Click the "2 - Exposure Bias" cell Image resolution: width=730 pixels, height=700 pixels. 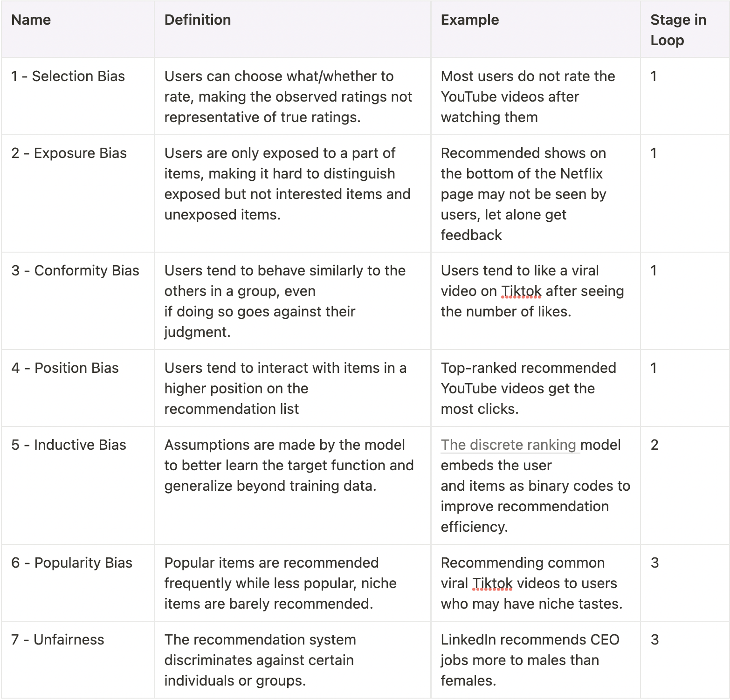click(x=69, y=153)
